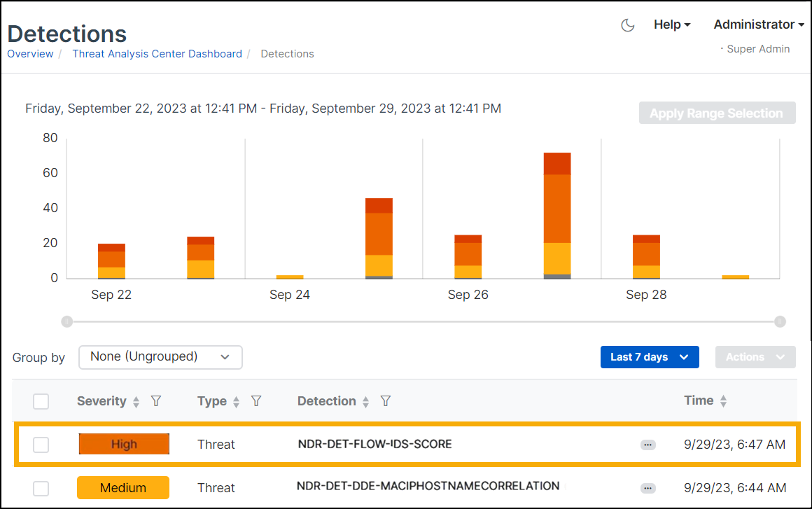Select the Medium severity detection checkbox
The height and width of the screenshot is (509, 812).
coord(41,488)
